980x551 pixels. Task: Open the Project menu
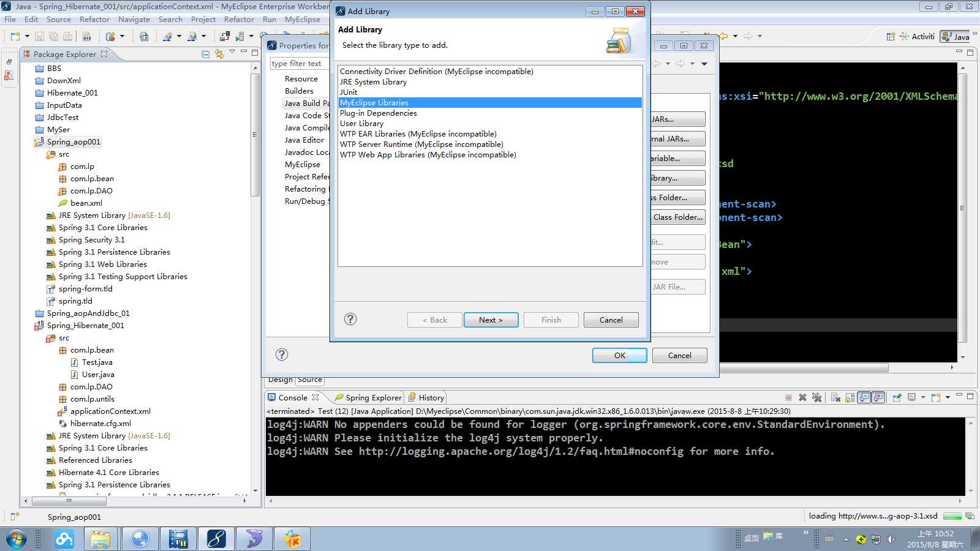click(203, 19)
